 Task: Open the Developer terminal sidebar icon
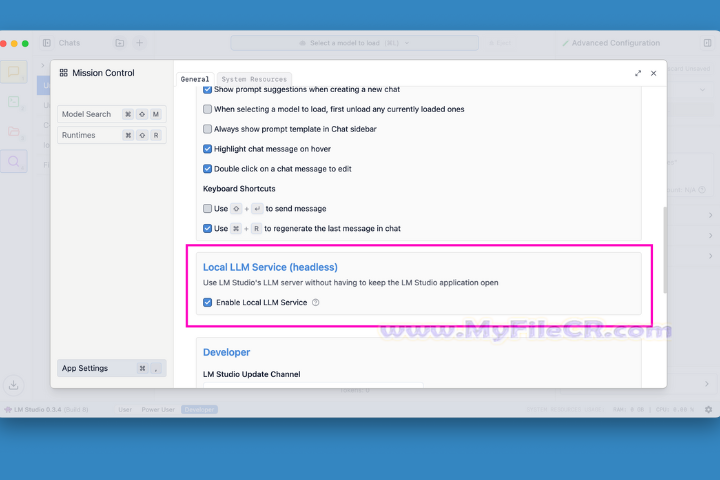[x=14, y=102]
